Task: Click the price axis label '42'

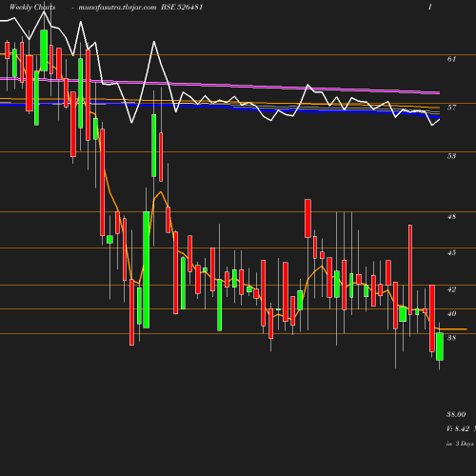Action: pos(451,289)
